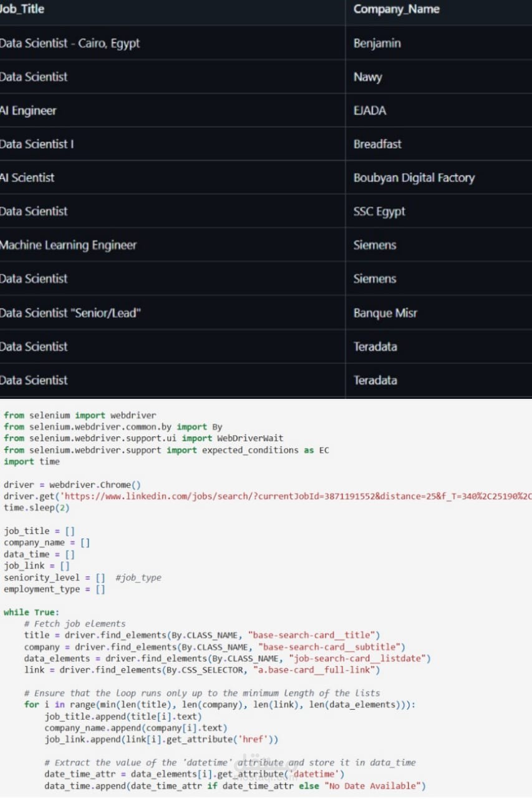
Task: Click the "job_link = []" line
Action: 36,566
